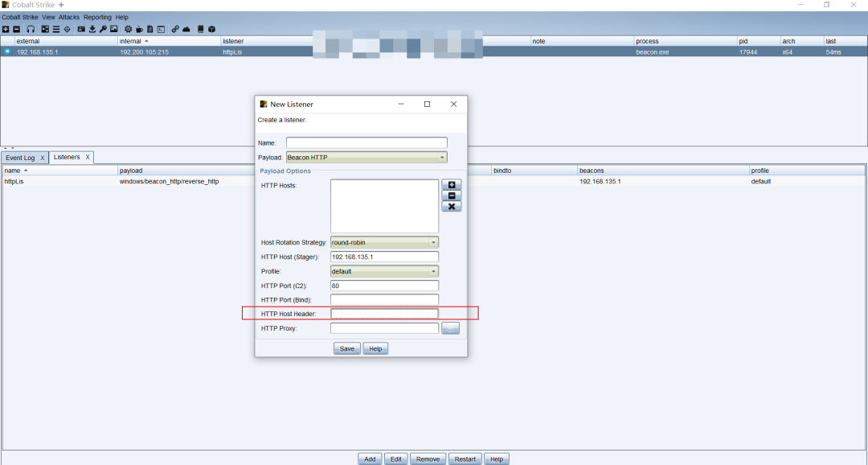Click inside the HTTP Hosts list box
The image size is (868, 465).
pyautogui.click(x=385, y=206)
